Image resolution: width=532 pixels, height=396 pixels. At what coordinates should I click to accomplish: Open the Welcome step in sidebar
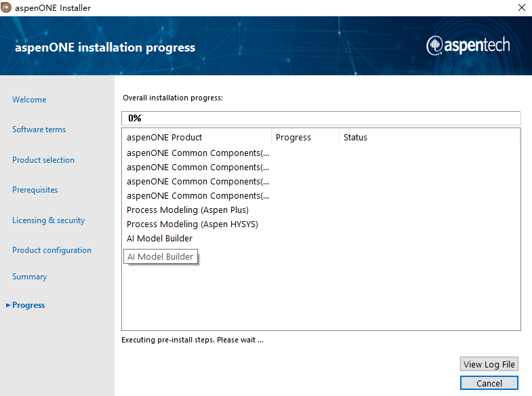tap(29, 100)
